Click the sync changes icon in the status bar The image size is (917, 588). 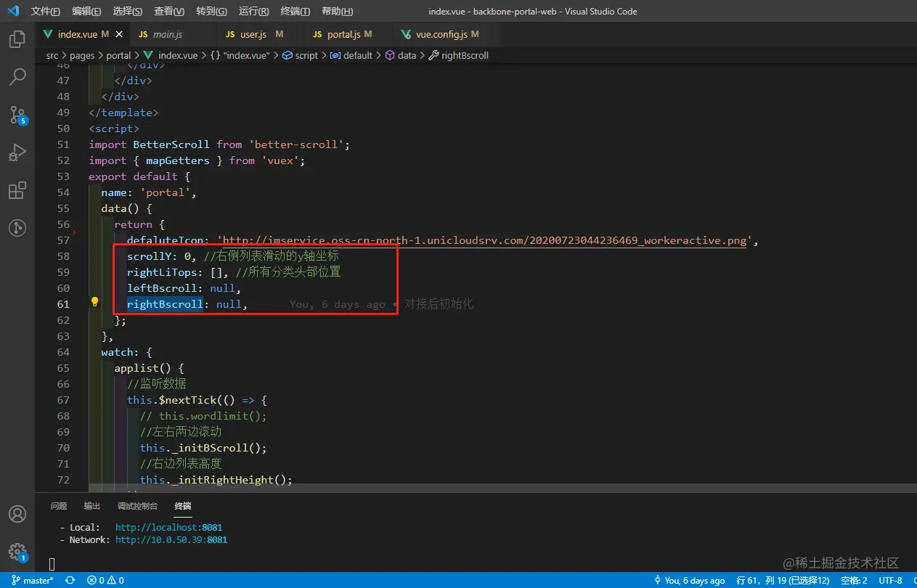click(70, 580)
